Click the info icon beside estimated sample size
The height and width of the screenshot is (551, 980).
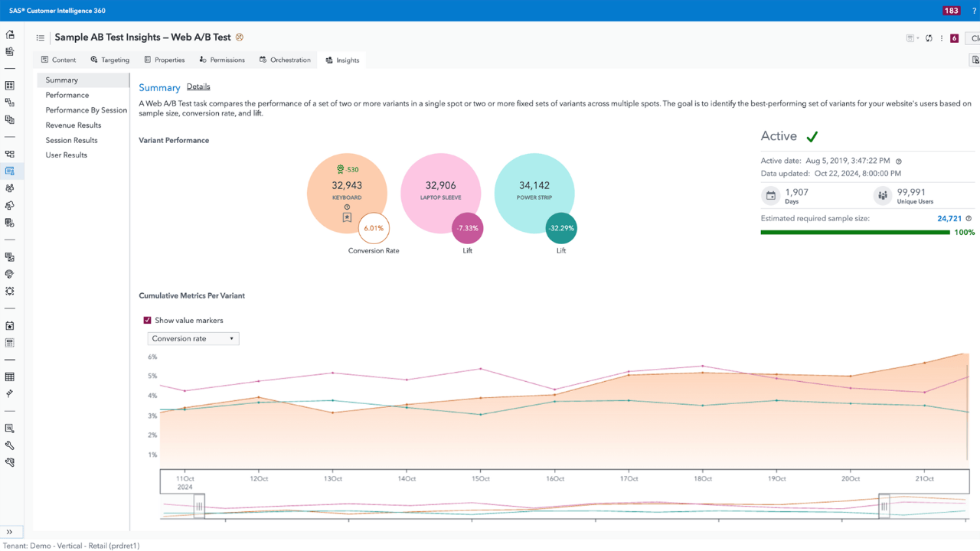(x=969, y=219)
